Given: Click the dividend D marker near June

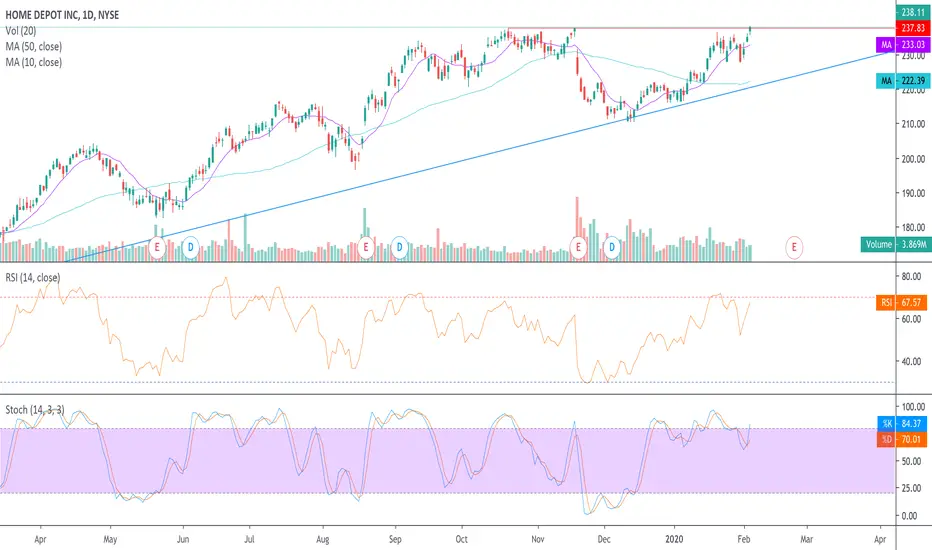Looking at the screenshot, I should pyautogui.click(x=190, y=247).
